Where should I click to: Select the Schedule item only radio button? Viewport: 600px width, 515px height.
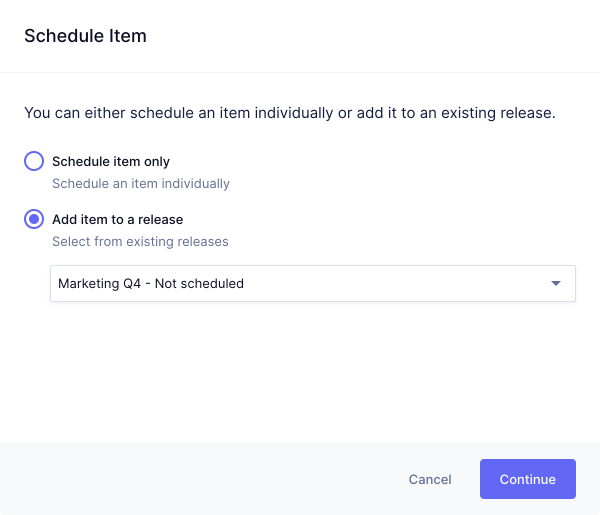34,162
